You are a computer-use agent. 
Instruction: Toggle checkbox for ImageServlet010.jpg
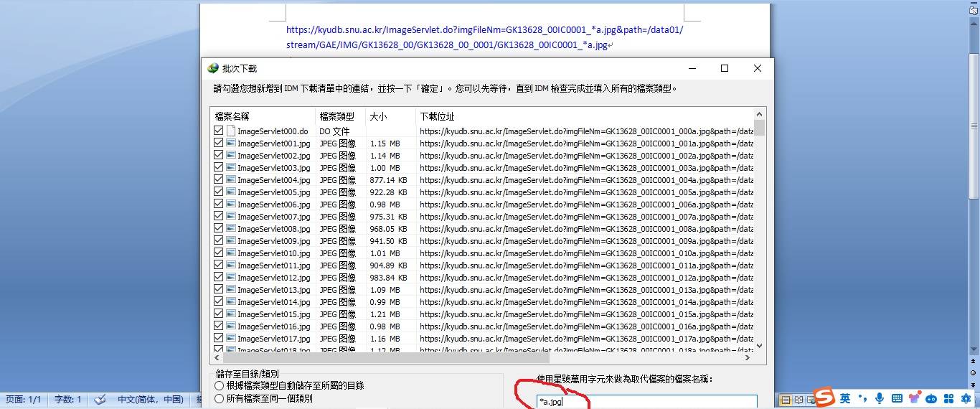[218, 253]
